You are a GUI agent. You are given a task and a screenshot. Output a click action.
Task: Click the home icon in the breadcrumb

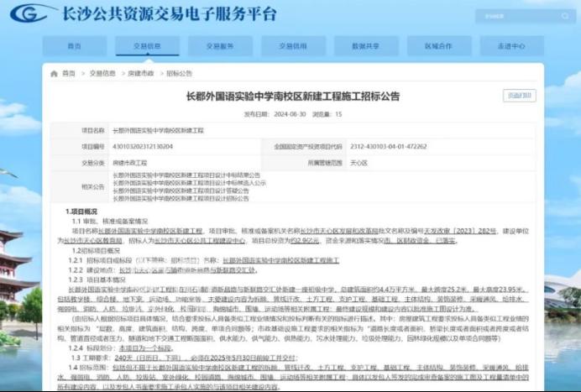(54, 73)
